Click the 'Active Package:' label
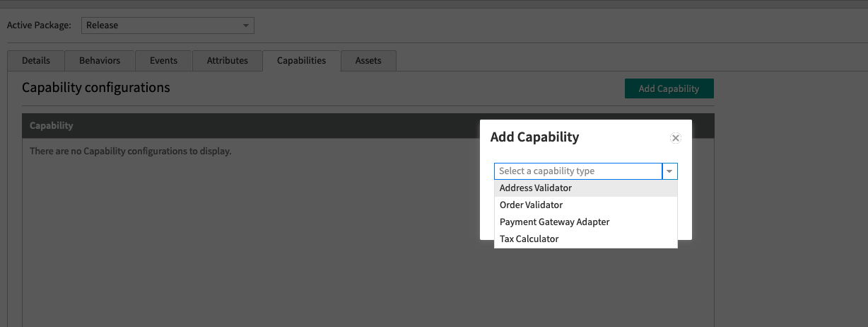 [x=39, y=25]
